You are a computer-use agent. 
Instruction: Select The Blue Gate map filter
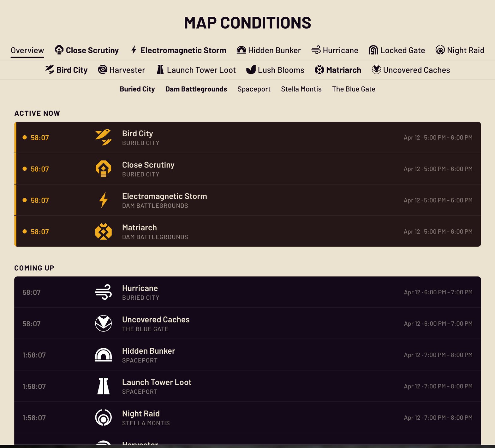354,89
